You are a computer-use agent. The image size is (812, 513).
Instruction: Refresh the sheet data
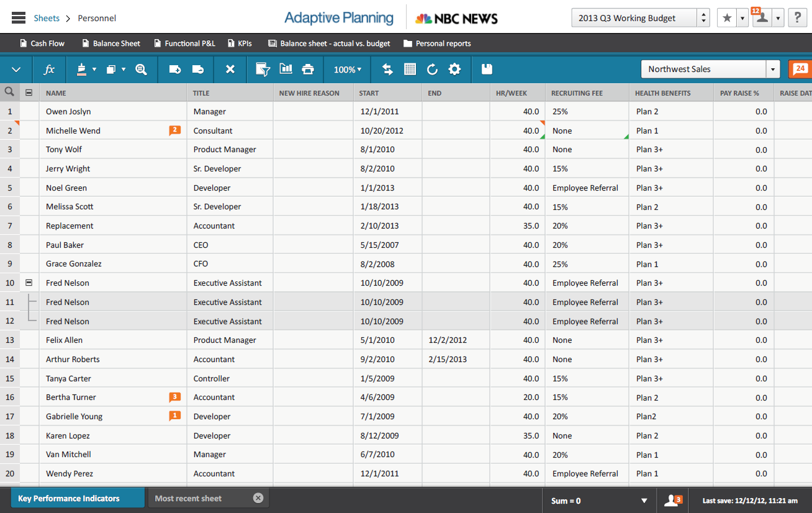click(432, 69)
